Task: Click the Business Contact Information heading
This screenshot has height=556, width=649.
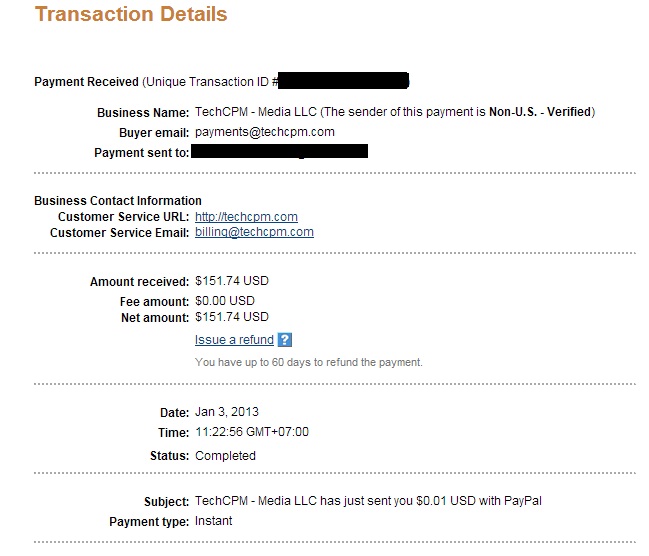Action: pyautogui.click(x=118, y=201)
